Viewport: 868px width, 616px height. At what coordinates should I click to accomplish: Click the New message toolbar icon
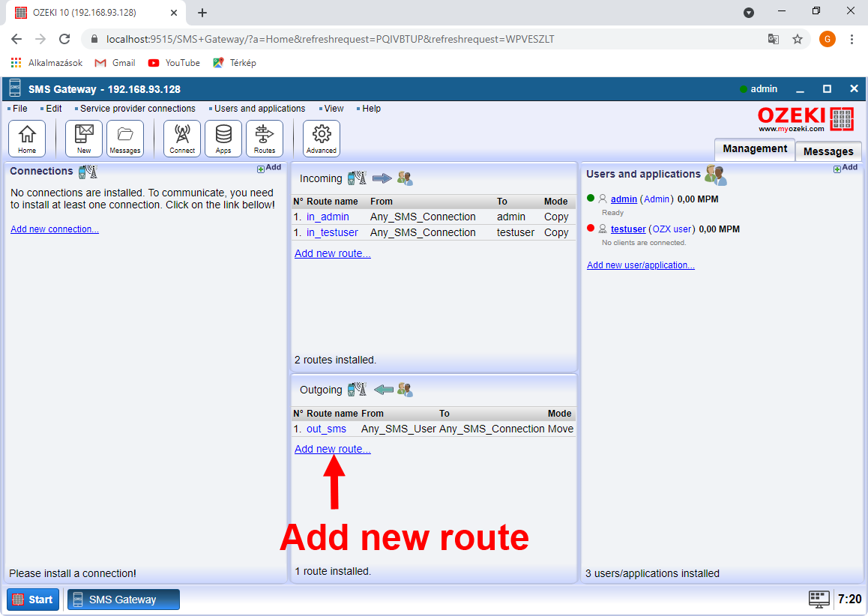pos(84,139)
